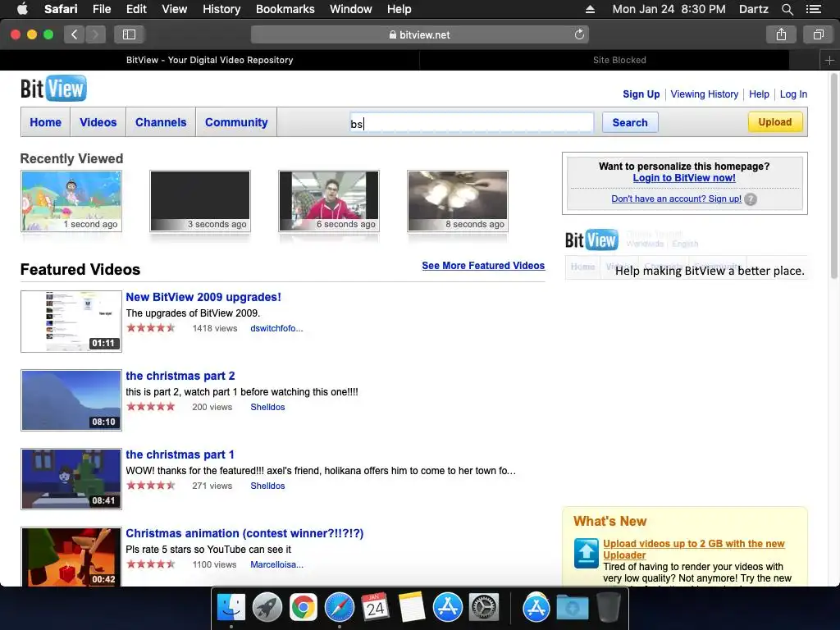Click the Help link in the header
Viewport: 840px width, 630px height.
click(x=759, y=94)
